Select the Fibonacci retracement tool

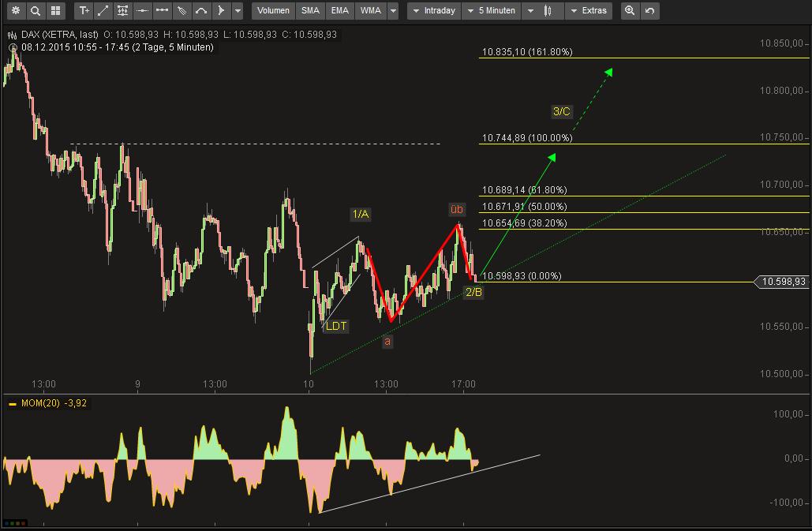pyautogui.click(x=122, y=11)
